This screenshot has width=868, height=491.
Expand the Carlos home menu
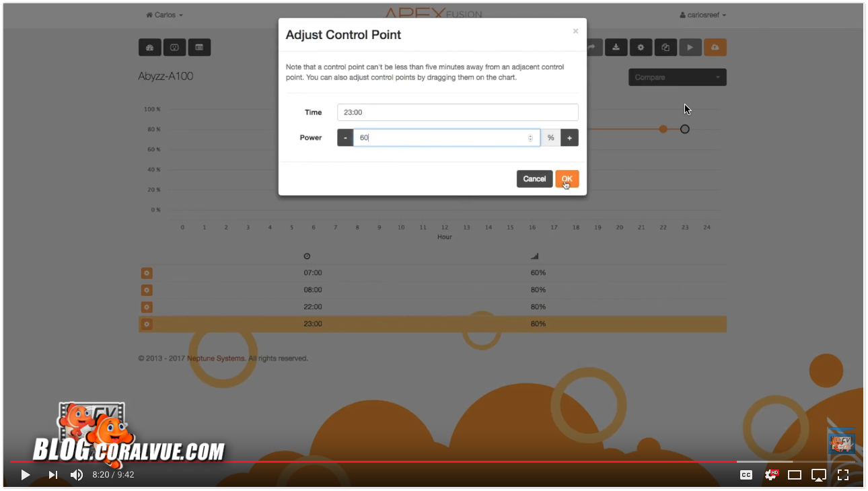click(x=165, y=15)
